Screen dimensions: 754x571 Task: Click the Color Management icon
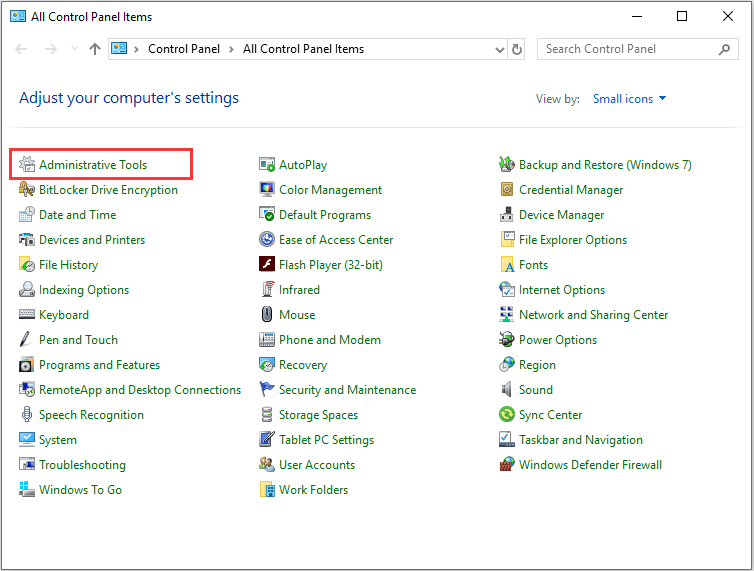pyautogui.click(x=267, y=190)
